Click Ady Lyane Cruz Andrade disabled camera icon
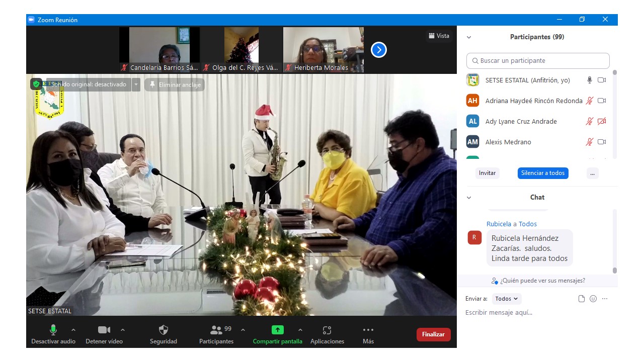 click(x=602, y=121)
